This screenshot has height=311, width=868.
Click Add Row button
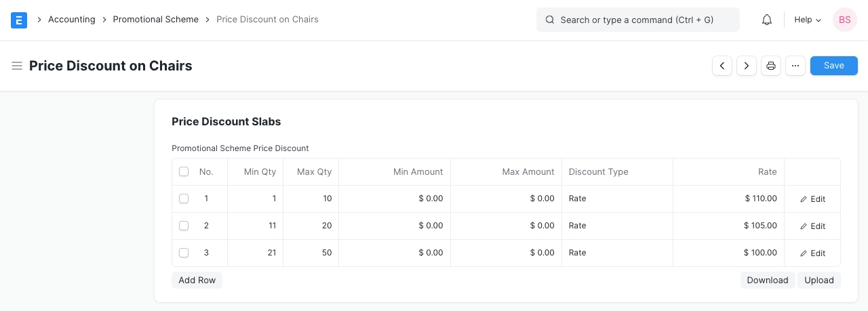pos(197,280)
